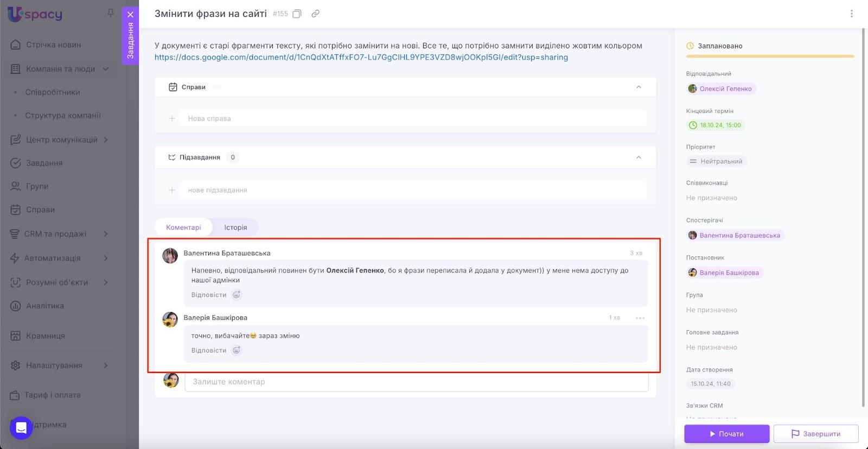Open the support chat bubble
The height and width of the screenshot is (449, 868).
(x=21, y=428)
